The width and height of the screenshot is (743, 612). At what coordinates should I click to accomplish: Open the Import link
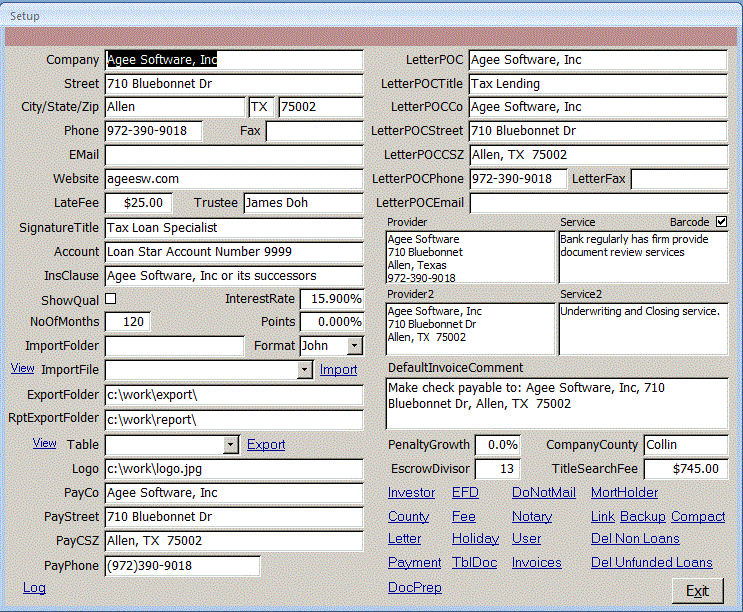coord(338,370)
